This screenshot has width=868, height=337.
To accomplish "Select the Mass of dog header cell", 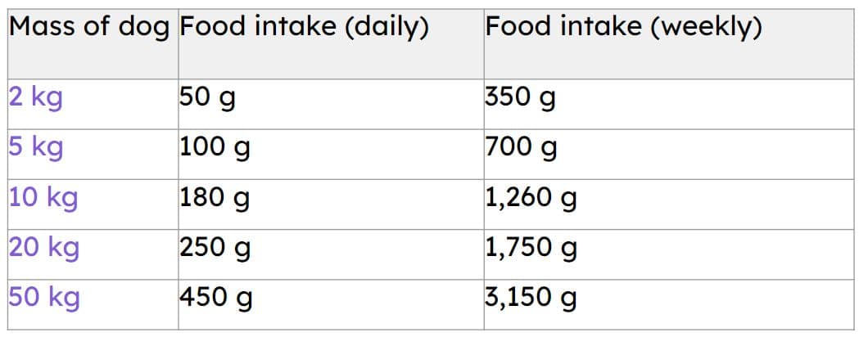I will click(x=90, y=27).
